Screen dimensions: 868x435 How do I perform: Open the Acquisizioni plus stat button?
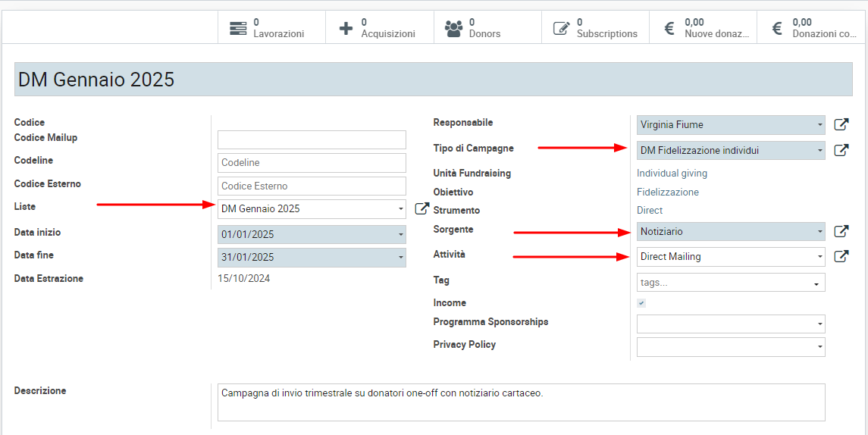click(379, 28)
